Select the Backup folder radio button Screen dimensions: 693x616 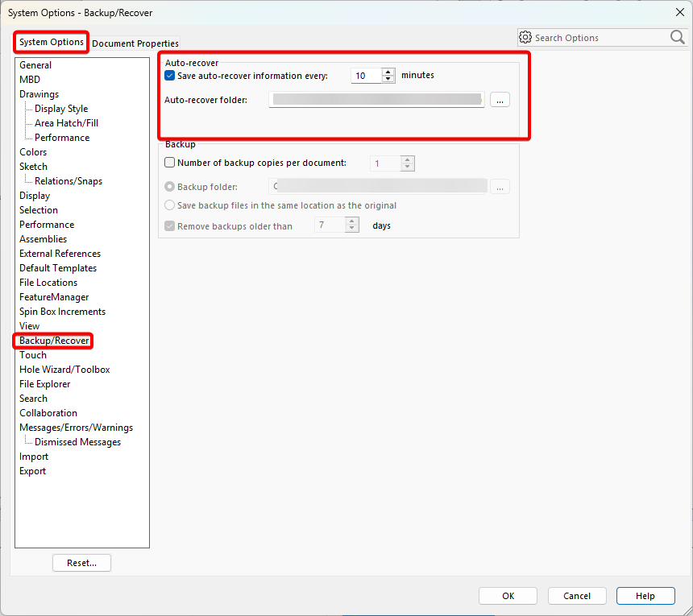170,187
